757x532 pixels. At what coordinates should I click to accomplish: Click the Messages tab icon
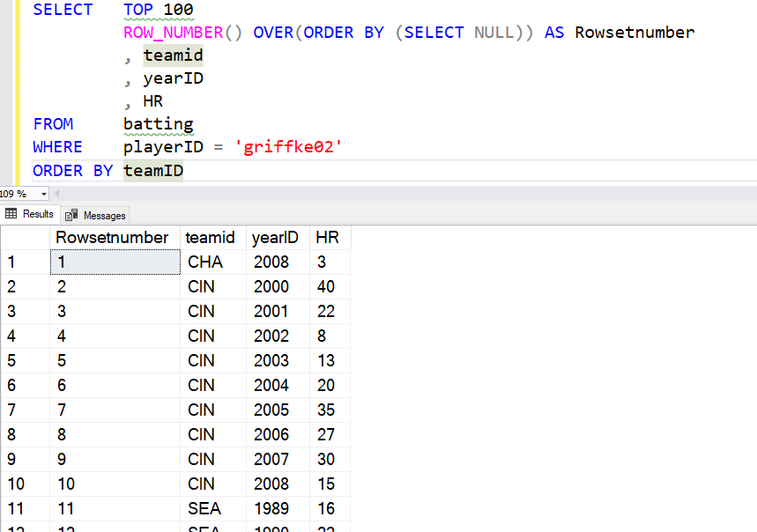[x=71, y=215]
